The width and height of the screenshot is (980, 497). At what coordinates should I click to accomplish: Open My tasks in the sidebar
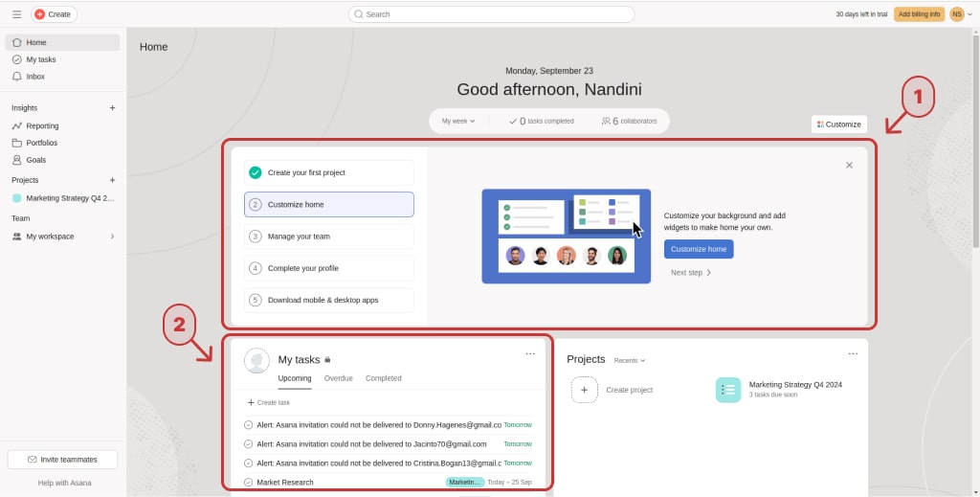62,59
